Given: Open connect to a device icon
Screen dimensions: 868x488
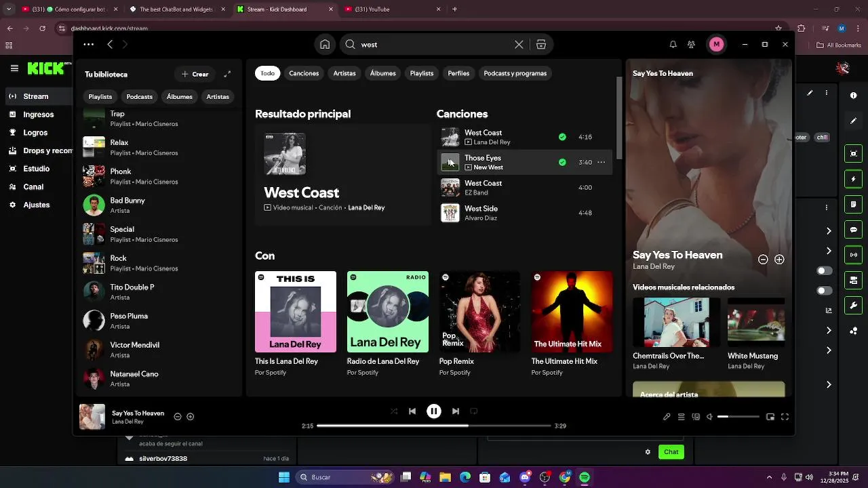Looking at the screenshot, I should coord(696,418).
